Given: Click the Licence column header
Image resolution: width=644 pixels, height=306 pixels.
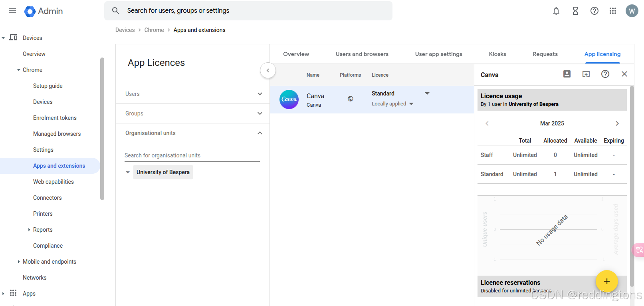Looking at the screenshot, I should [380, 75].
